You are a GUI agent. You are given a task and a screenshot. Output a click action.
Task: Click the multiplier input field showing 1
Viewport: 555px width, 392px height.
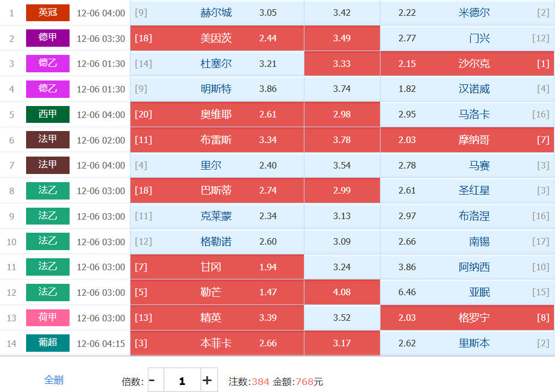(182, 380)
